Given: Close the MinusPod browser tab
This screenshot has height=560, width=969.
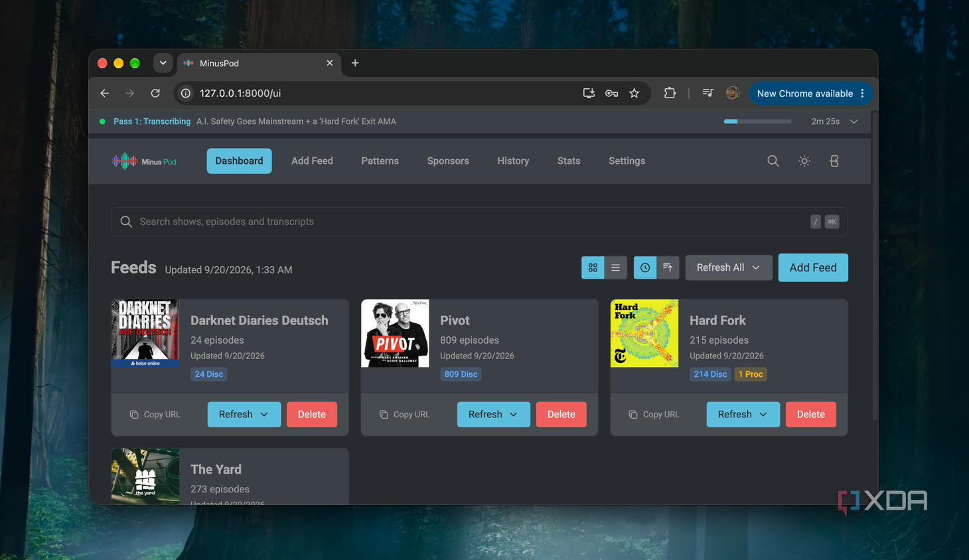Looking at the screenshot, I should coord(330,63).
